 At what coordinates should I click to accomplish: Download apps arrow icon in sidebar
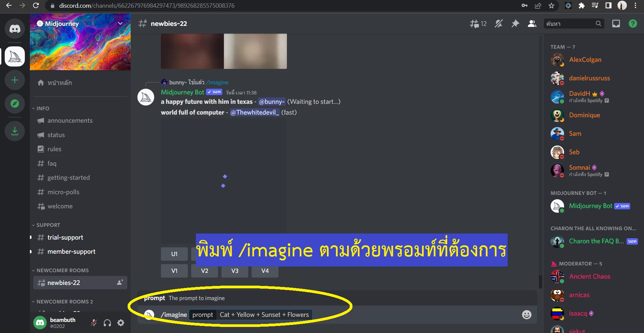click(15, 131)
